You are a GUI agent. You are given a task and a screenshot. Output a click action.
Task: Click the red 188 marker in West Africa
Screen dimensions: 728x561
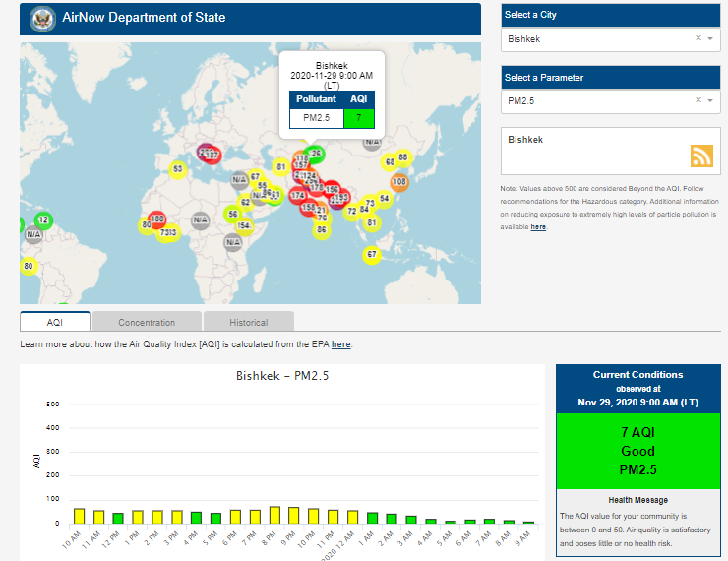(x=156, y=218)
